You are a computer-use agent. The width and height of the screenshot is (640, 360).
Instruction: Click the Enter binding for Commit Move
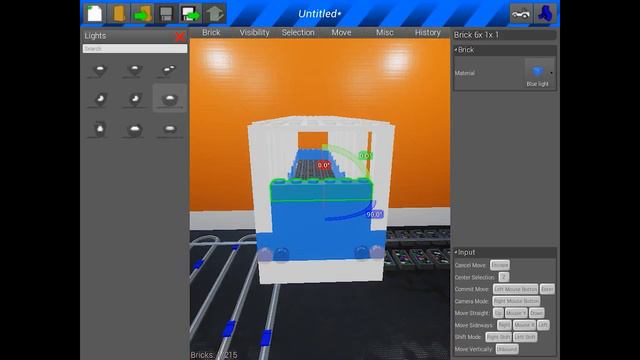(x=547, y=289)
